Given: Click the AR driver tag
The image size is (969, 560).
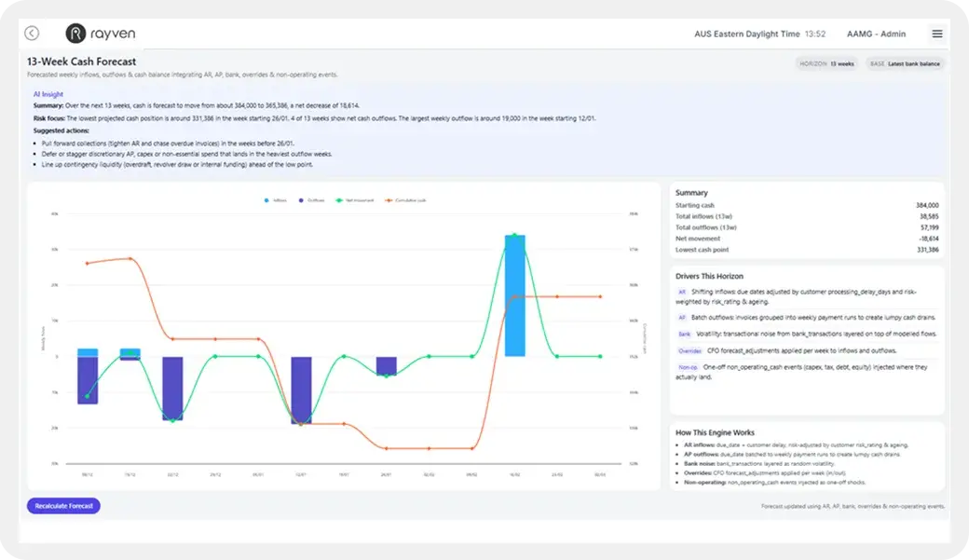Looking at the screenshot, I should click(x=682, y=292).
